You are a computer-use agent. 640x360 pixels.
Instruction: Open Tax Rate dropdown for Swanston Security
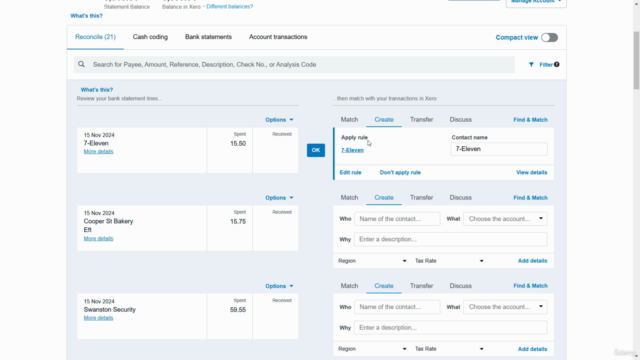[x=449, y=349]
